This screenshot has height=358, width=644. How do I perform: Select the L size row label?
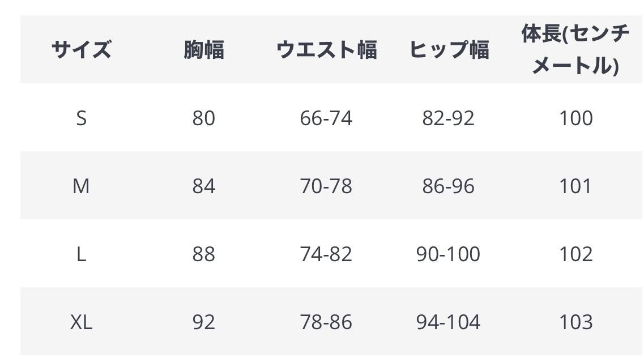pyautogui.click(x=81, y=254)
